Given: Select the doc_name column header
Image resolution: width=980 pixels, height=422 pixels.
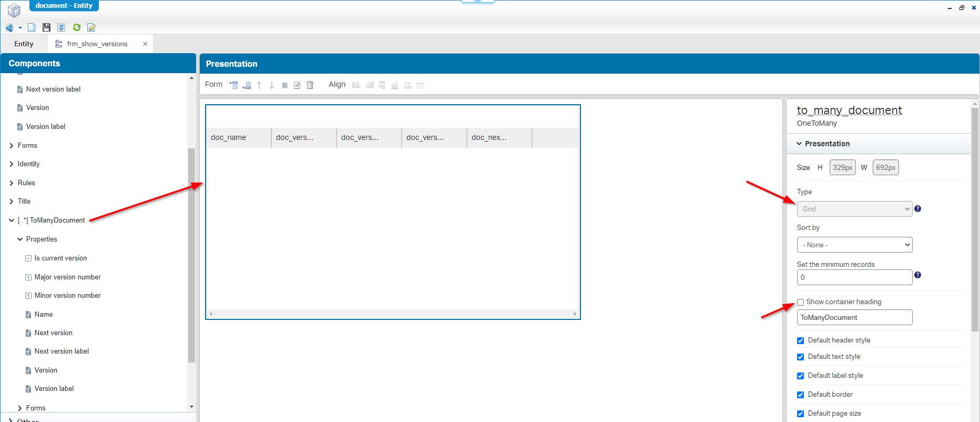Looking at the screenshot, I should [239, 137].
